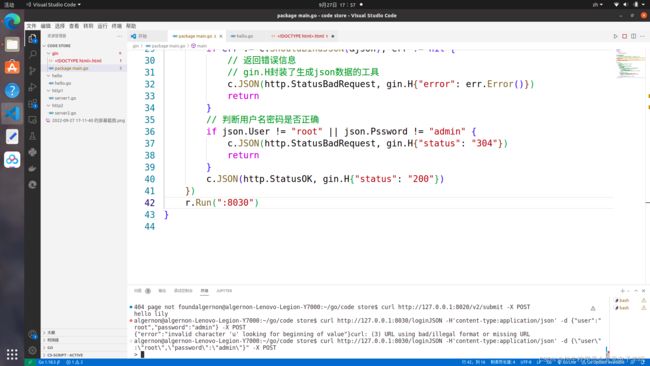Click the UTF-8 encoding status item
Viewport: 650px width, 366px height.
click(526, 362)
